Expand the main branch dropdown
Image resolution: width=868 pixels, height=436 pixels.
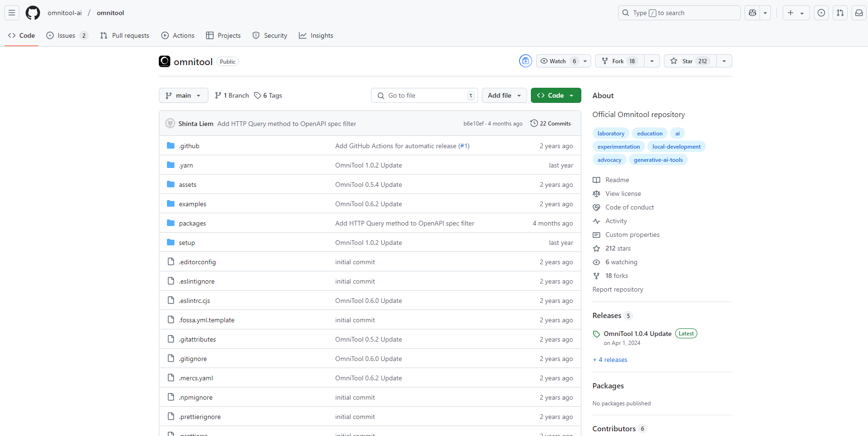tap(183, 95)
